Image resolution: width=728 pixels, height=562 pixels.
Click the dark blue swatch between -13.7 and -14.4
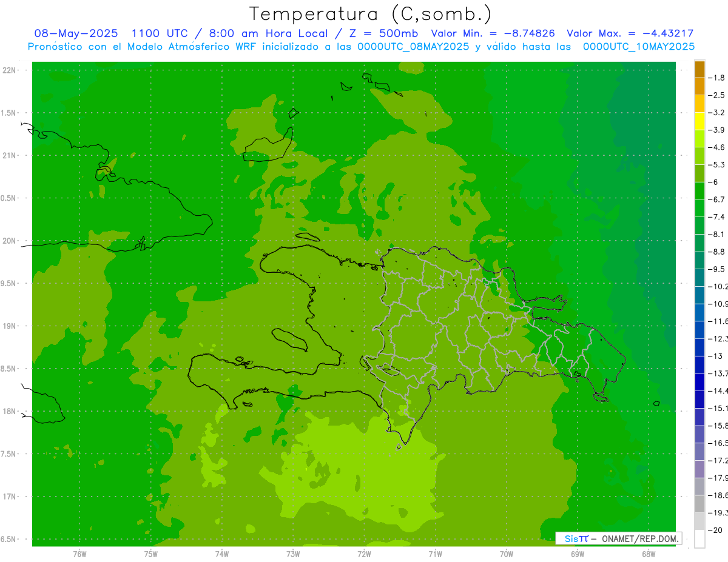point(699,382)
